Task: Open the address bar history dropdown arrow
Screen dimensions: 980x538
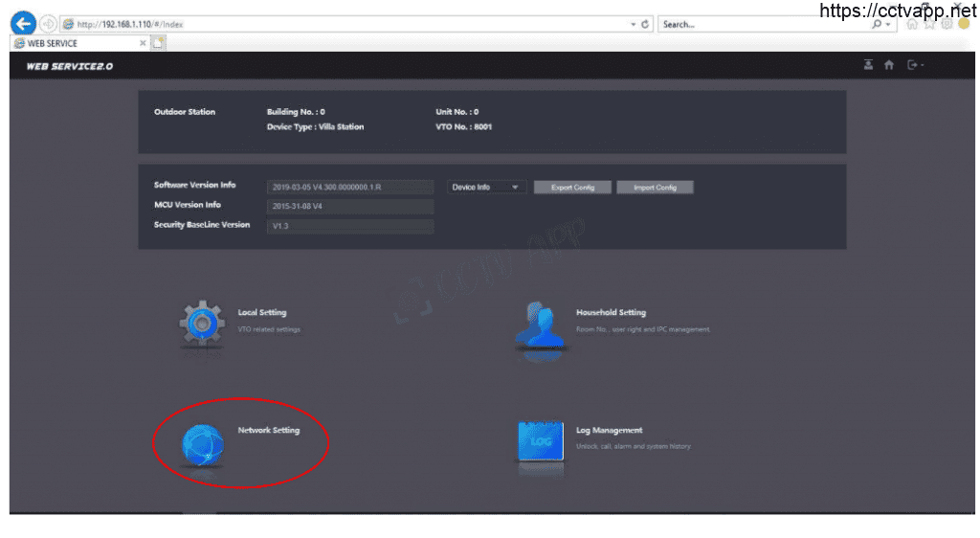Action: [633, 24]
